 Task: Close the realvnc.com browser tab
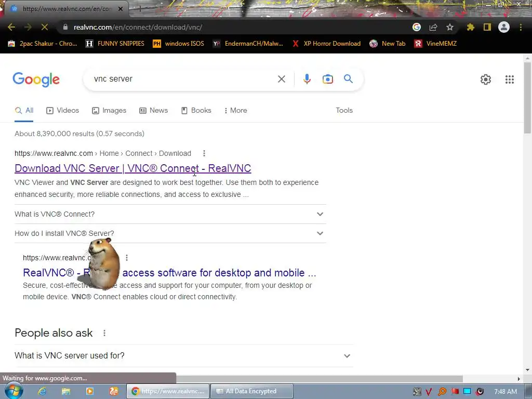click(x=121, y=9)
